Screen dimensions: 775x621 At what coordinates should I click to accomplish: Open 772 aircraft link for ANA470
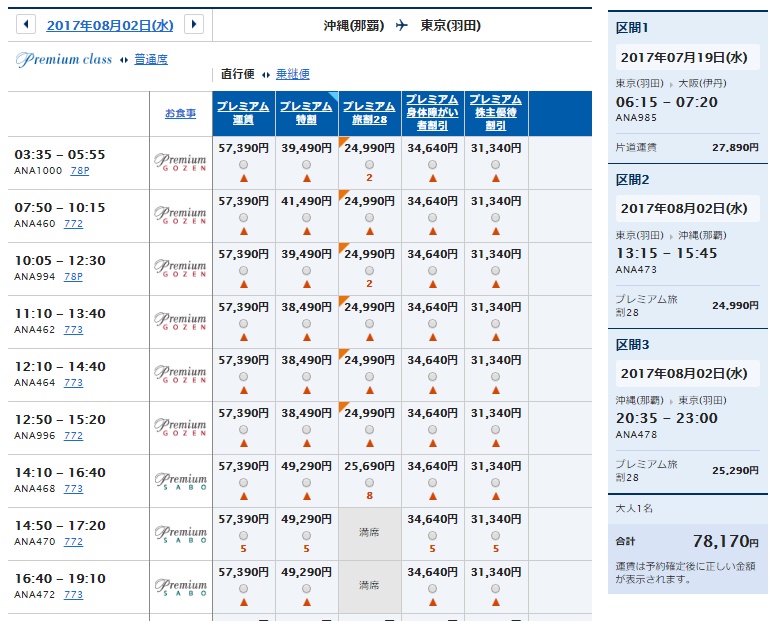tap(73, 541)
